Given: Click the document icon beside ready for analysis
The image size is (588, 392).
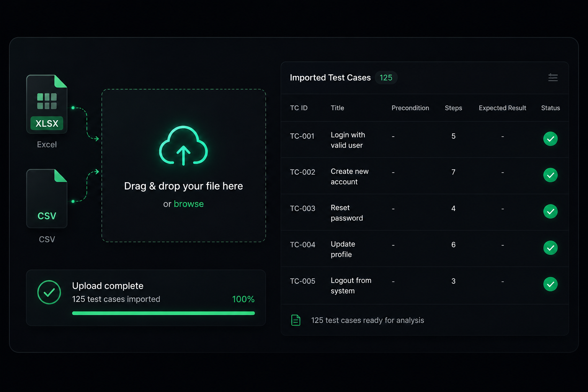Looking at the screenshot, I should click(296, 320).
